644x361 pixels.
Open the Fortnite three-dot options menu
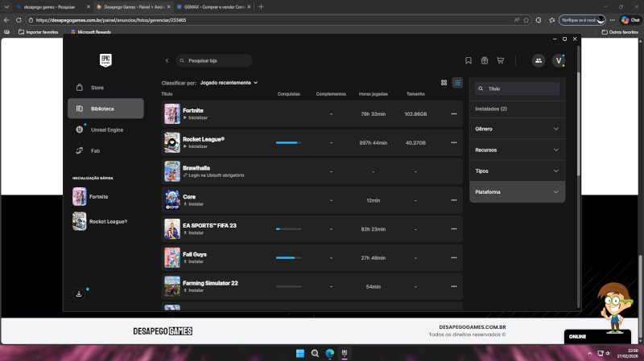tap(454, 114)
